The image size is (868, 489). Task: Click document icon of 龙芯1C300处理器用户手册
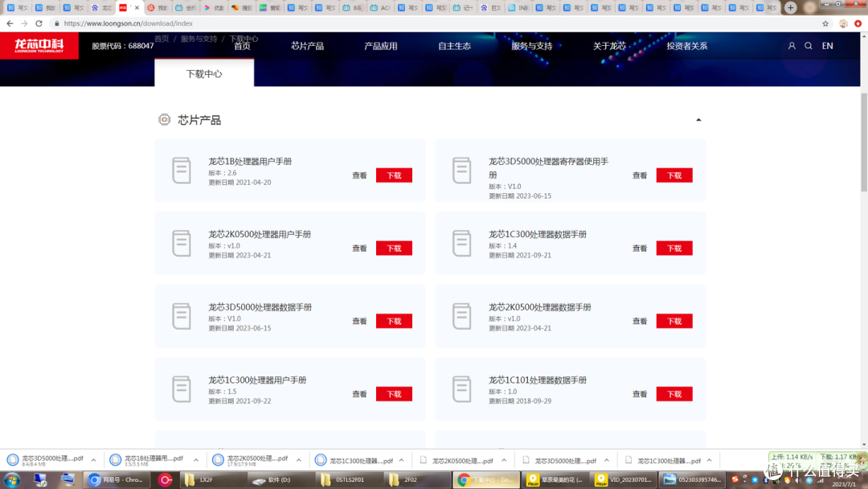coord(182,388)
